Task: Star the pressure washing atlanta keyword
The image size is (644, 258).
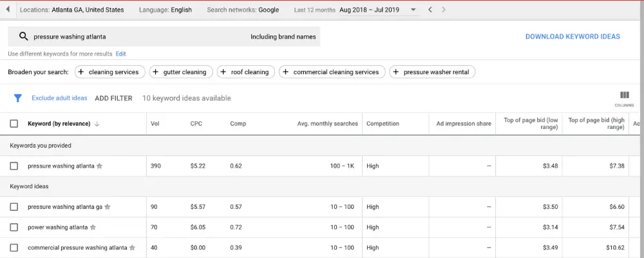Action: [99, 166]
